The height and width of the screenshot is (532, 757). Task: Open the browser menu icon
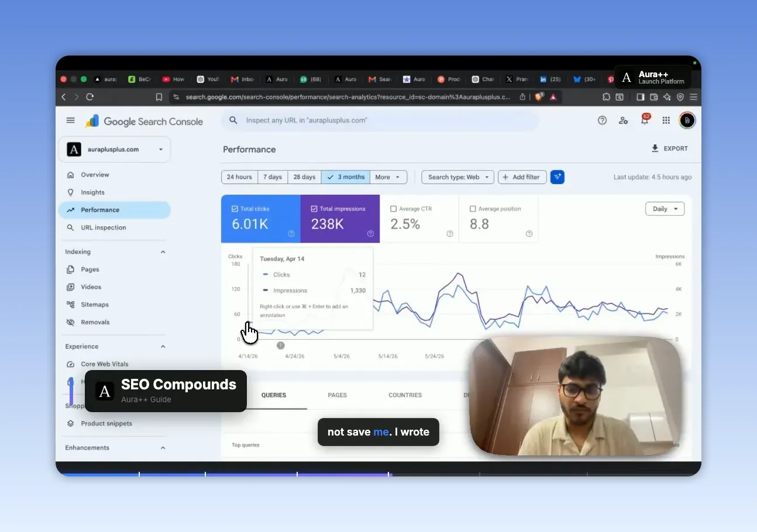click(693, 97)
